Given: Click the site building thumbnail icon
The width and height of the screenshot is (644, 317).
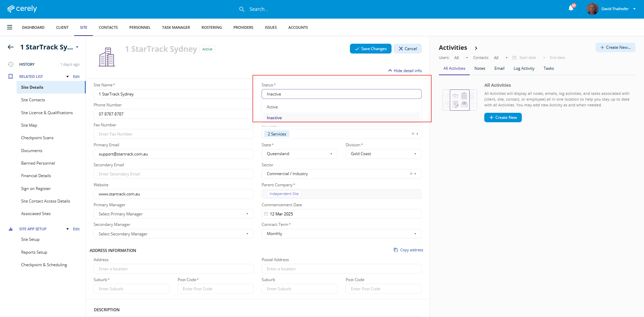Looking at the screenshot, I should pos(107,57).
